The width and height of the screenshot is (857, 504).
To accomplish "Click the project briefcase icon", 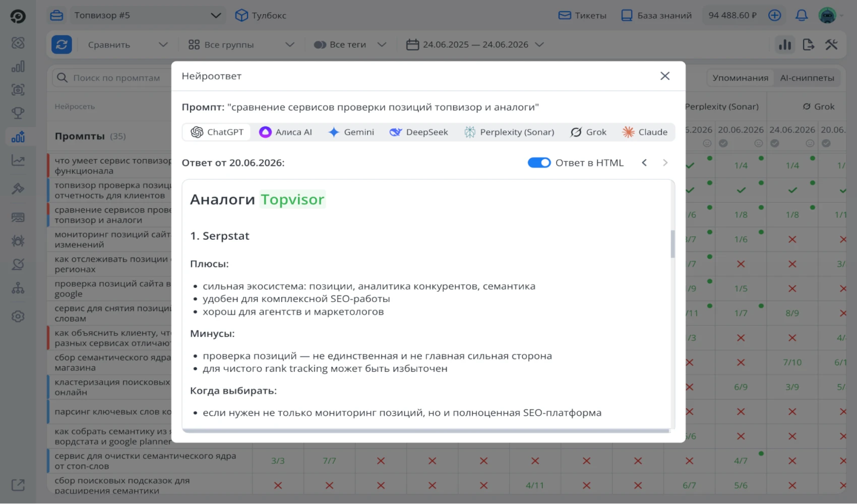I will click(57, 15).
